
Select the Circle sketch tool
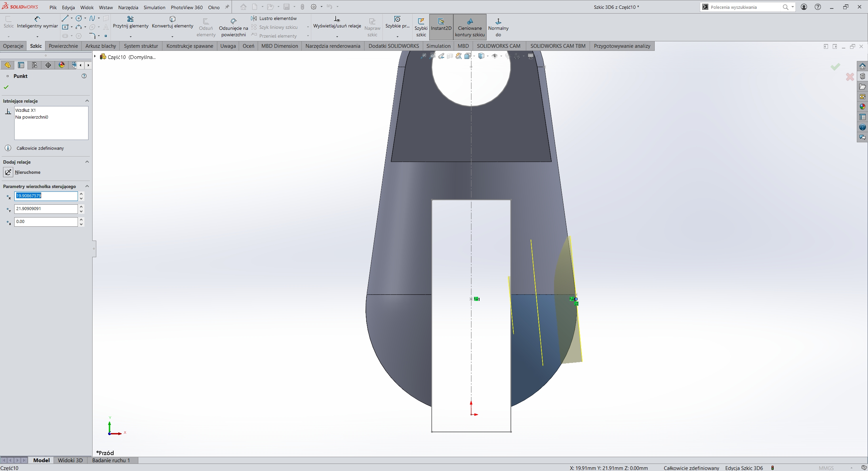coord(79,18)
